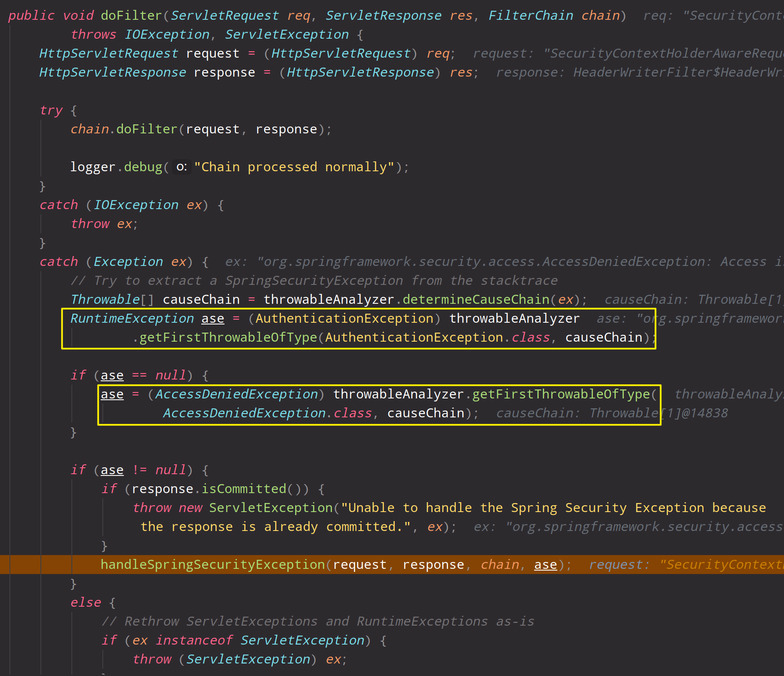
Task: Click determineCauseChain method call
Action: (476, 299)
